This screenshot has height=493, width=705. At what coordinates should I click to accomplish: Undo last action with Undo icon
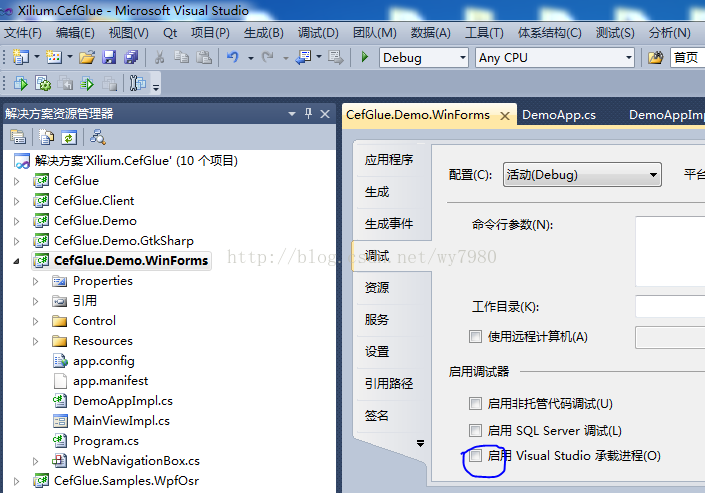click(x=233, y=57)
